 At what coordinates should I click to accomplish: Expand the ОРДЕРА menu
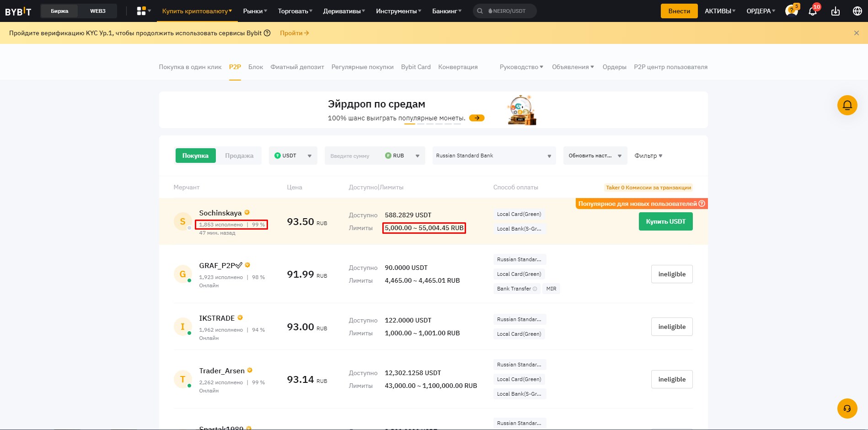pyautogui.click(x=761, y=11)
